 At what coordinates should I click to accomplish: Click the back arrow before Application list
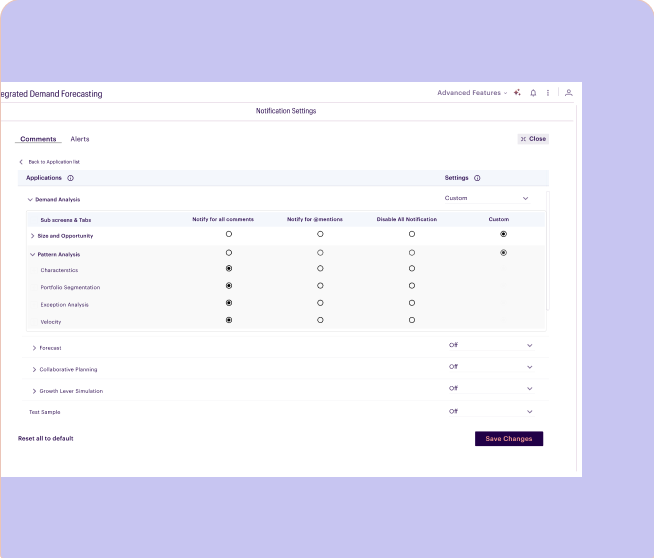(x=21, y=162)
